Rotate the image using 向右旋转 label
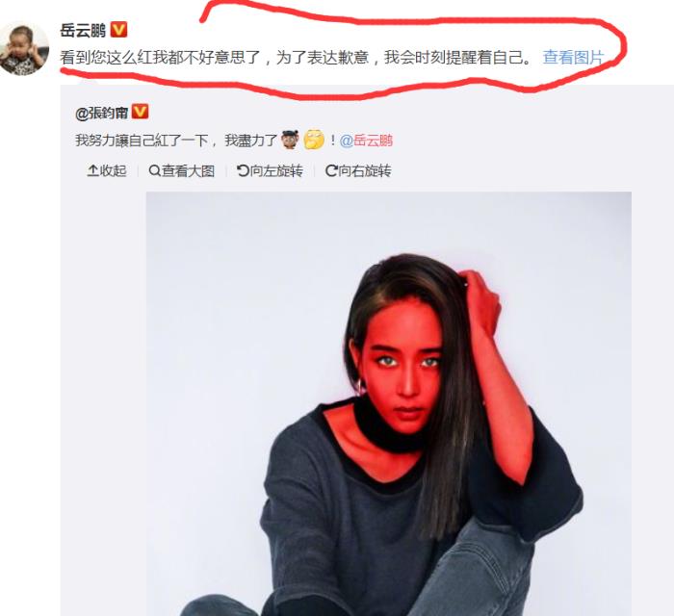 [x=365, y=171]
